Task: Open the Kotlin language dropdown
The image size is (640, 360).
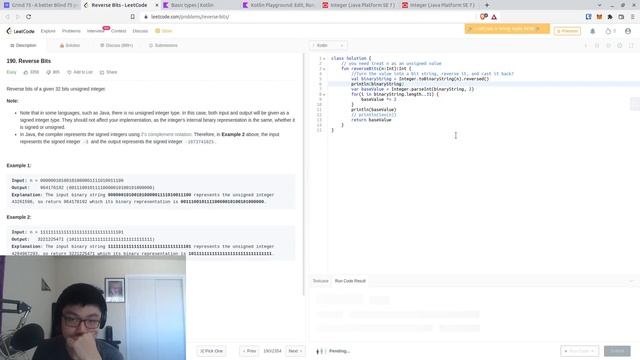Action: tap(328, 45)
